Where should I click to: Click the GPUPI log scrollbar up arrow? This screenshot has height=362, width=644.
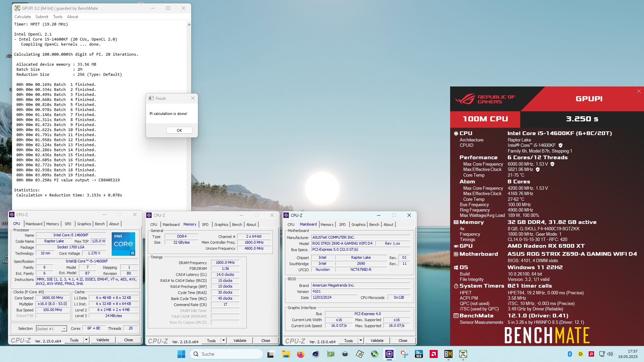tap(189, 24)
